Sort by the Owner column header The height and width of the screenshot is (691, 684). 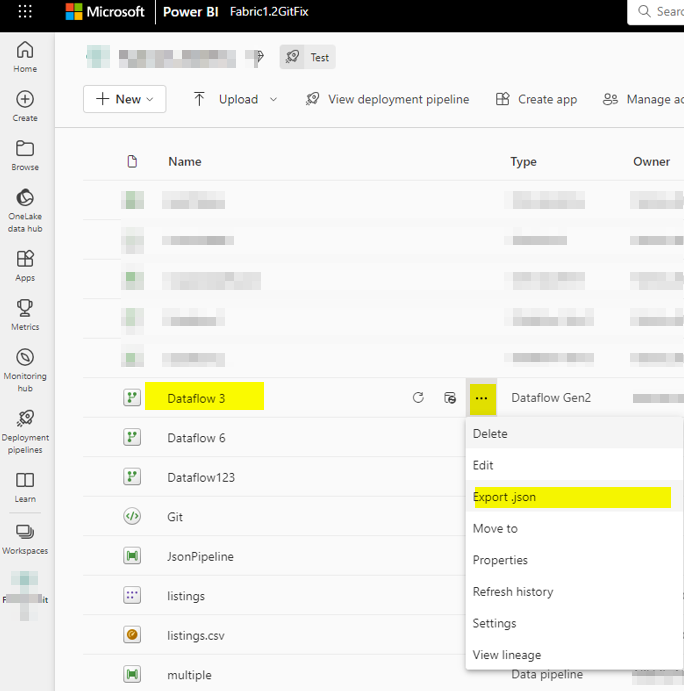[x=651, y=162]
